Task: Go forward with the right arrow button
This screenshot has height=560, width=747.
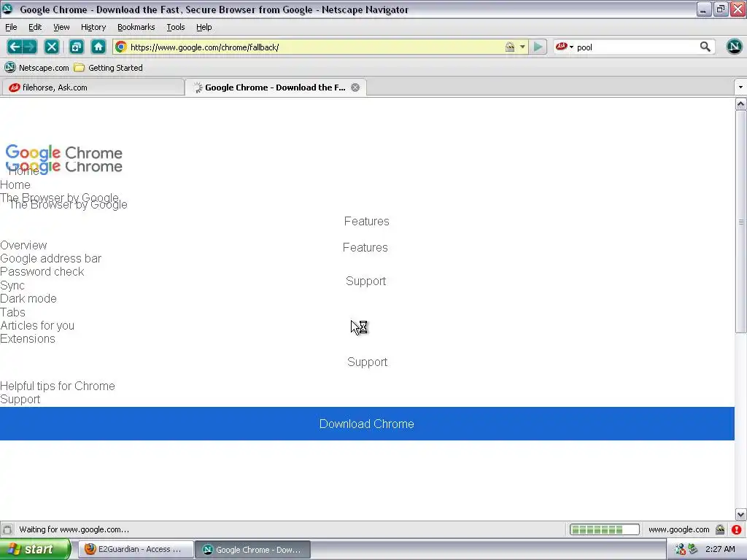Action: 29,47
